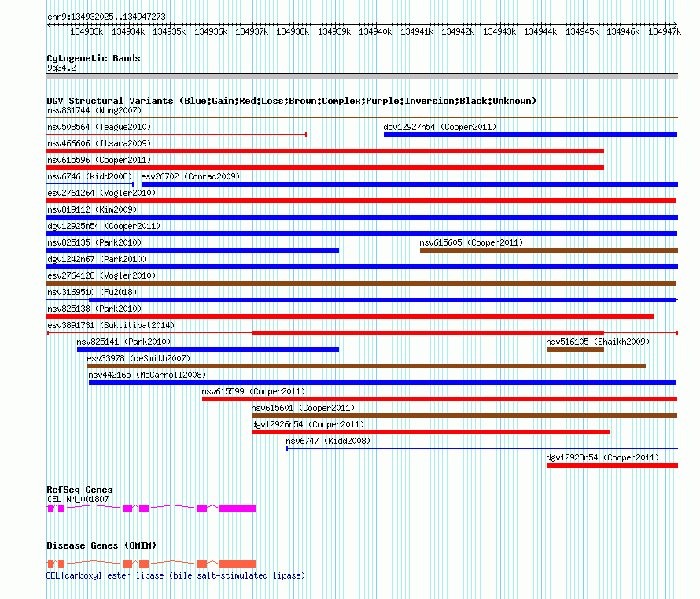
Task: Click the esv3891731 (Suktitipat2014) label
Action: 111,325
